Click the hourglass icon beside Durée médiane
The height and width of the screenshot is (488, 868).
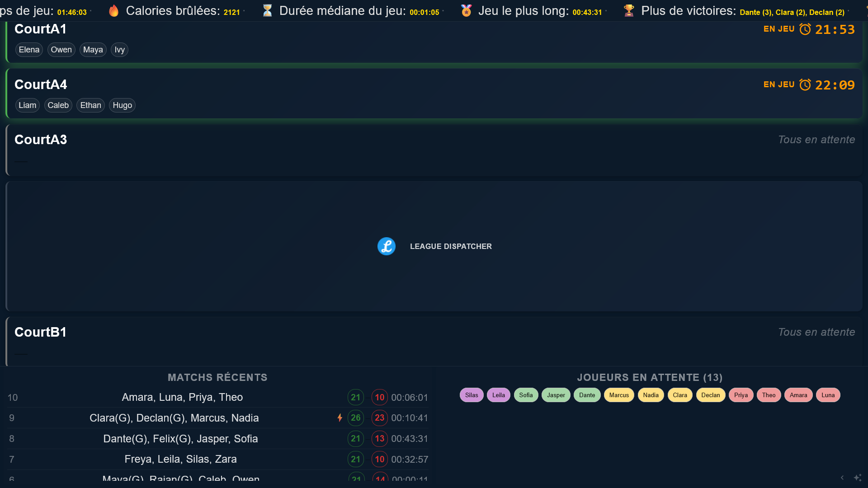click(268, 11)
